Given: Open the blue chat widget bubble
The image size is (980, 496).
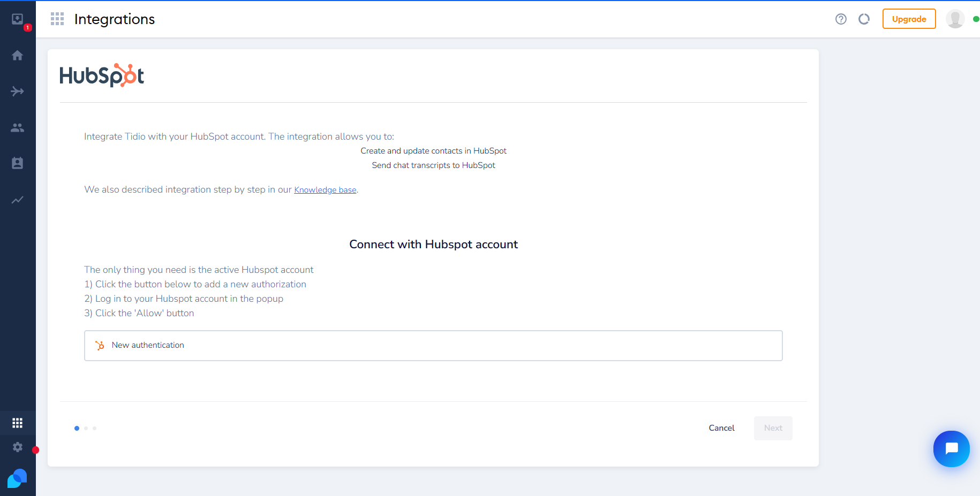Looking at the screenshot, I should click(x=952, y=449).
